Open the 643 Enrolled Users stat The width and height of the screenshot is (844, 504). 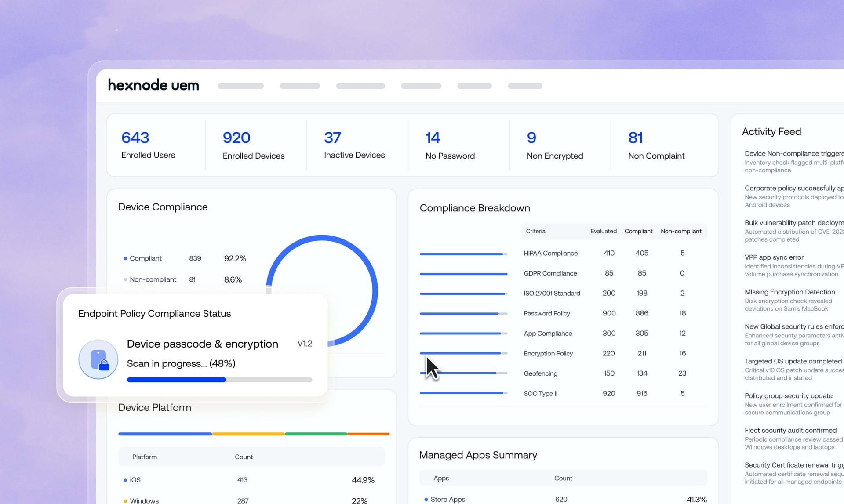pos(148,145)
